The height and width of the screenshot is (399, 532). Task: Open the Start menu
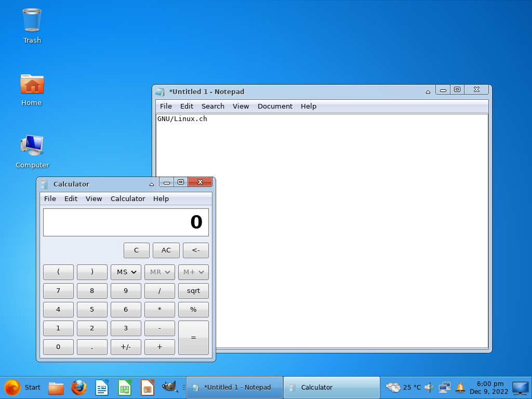[x=22, y=388]
